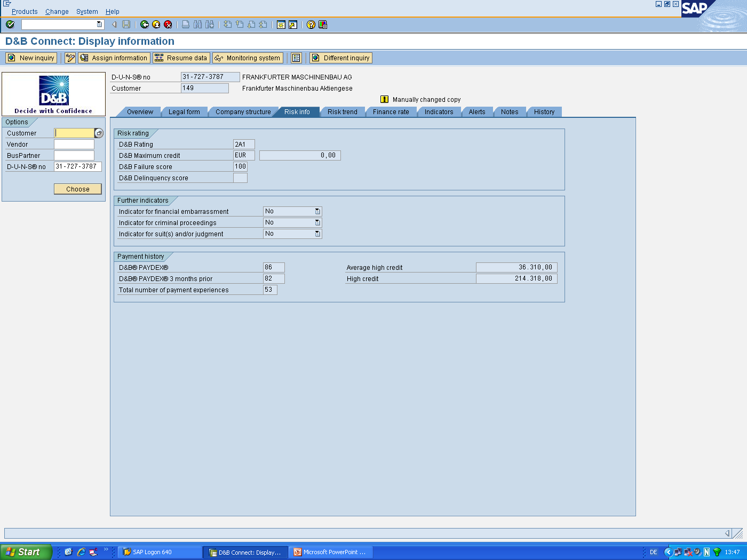Click the yellow Help question mark icon
The image size is (747, 560).
(x=311, y=25)
